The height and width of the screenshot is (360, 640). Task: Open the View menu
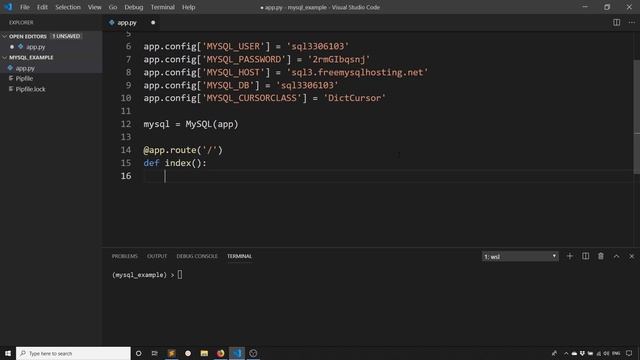94,7
